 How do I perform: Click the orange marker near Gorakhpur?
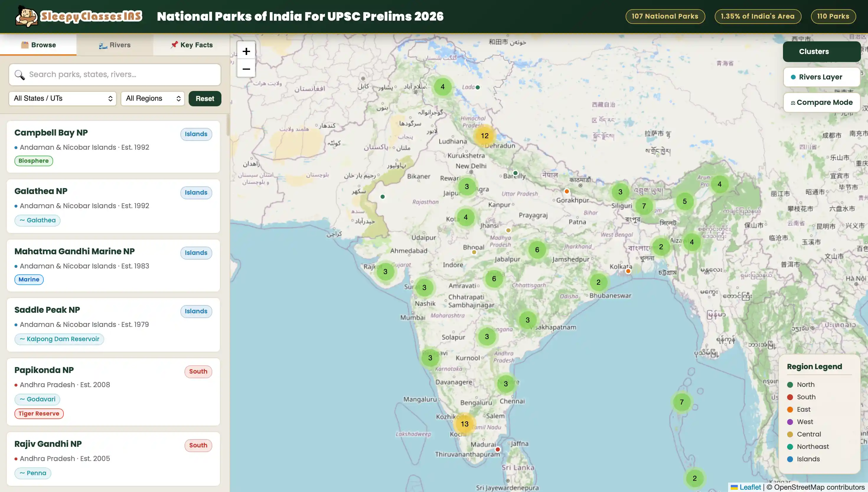tap(567, 191)
